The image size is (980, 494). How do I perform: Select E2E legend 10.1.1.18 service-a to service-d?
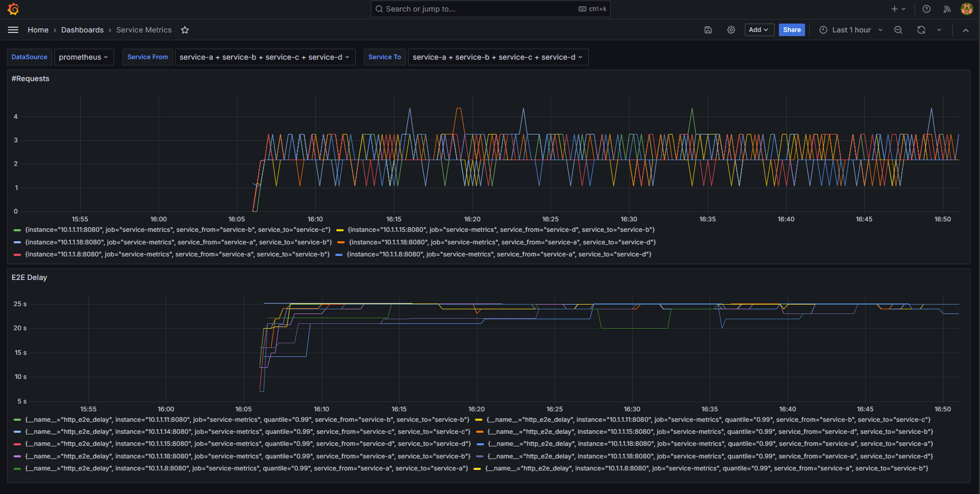[x=710, y=456]
